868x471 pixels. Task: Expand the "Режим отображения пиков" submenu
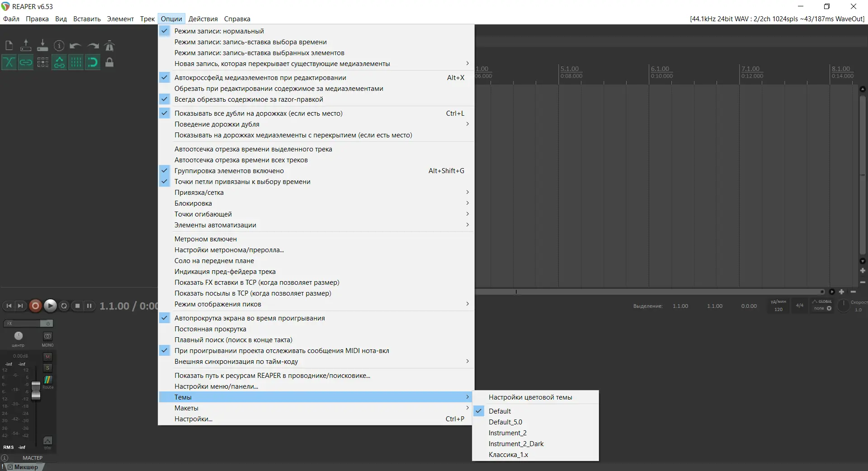[x=316, y=304]
